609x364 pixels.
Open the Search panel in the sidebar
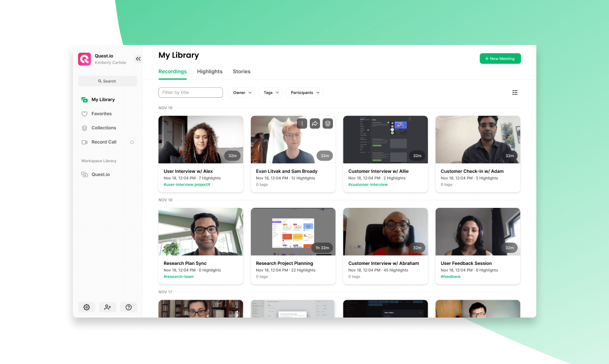pyautogui.click(x=107, y=81)
